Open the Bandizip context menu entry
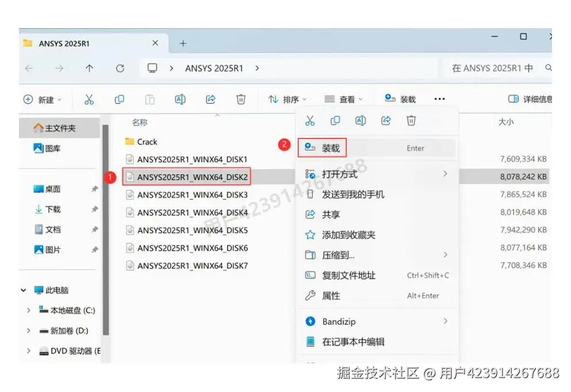The image size is (571, 392). pos(339,321)
